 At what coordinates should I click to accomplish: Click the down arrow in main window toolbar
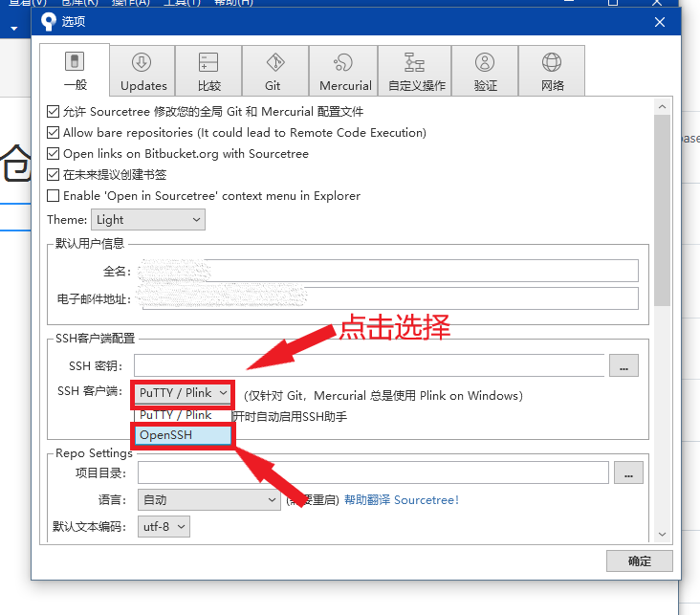click(13, 29)
